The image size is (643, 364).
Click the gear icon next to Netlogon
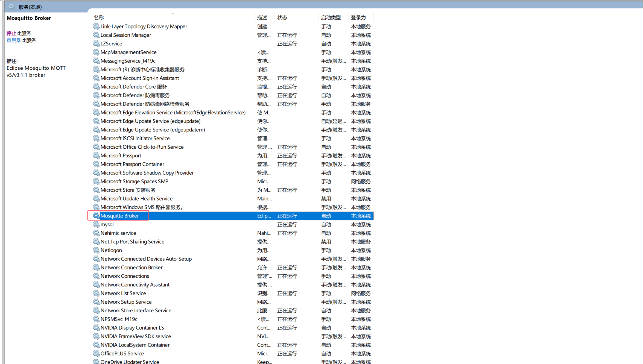coord(96,250)
